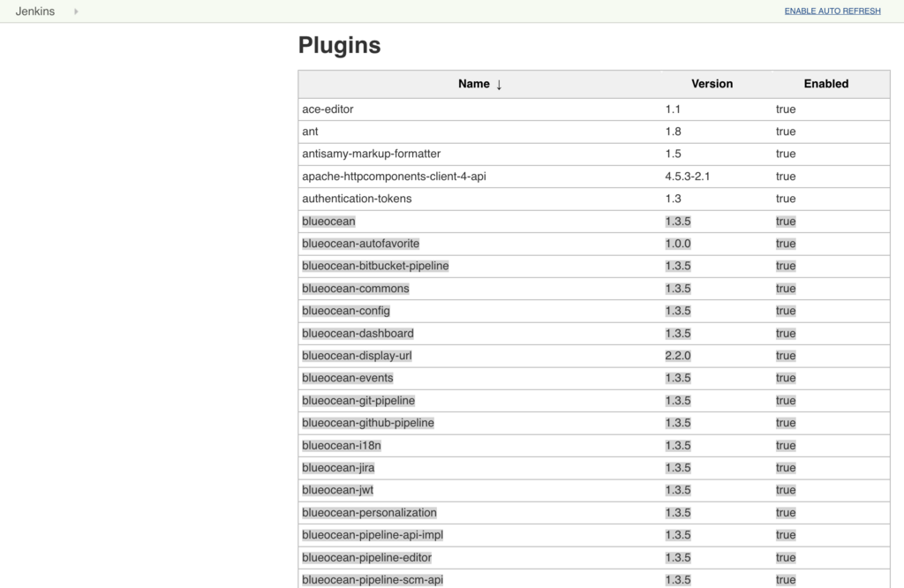
Task: Select the blueocean-config plugin name
Action: [x=346, y=311]
